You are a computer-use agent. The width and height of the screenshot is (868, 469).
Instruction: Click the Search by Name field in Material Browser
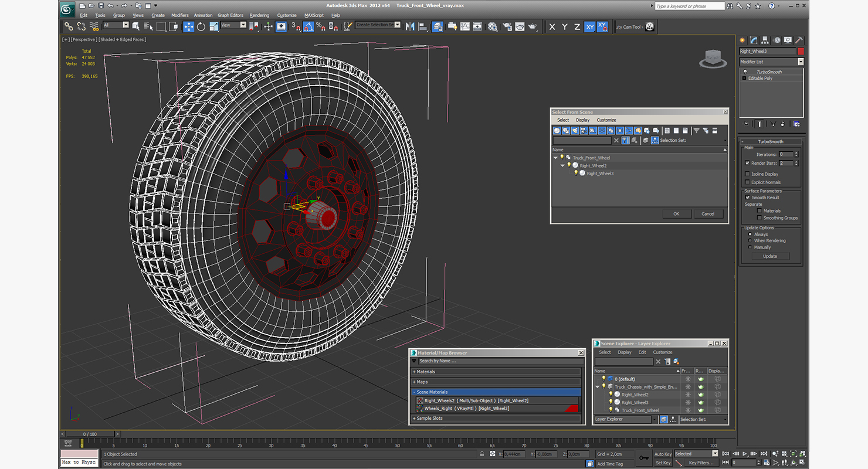(x=500, y=361)
